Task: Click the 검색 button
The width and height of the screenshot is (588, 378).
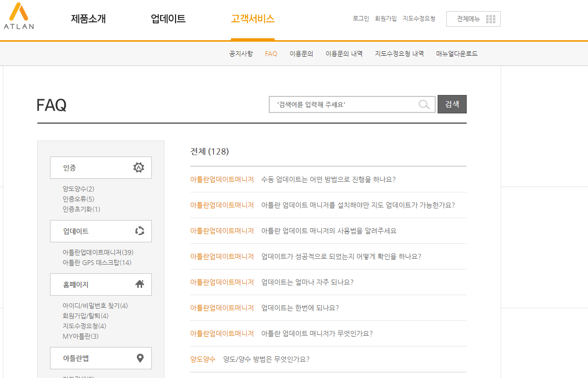Action: (x=452, y=104)
